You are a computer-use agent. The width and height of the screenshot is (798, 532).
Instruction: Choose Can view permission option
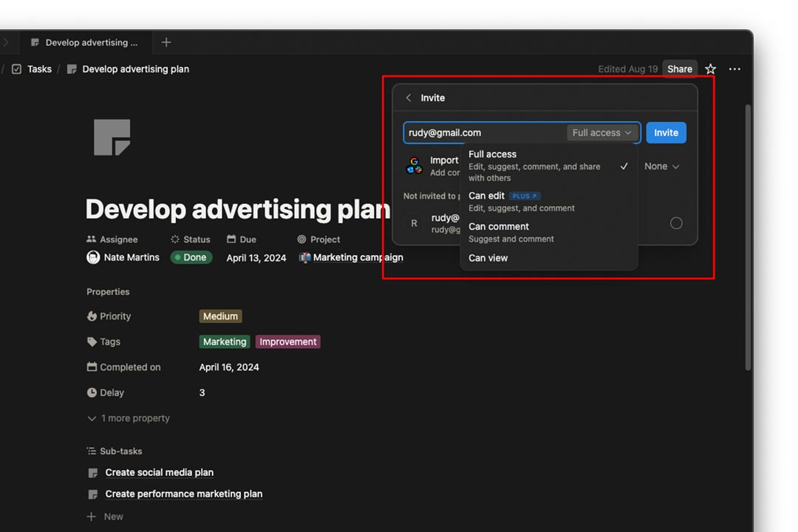[x=548, y=258]
